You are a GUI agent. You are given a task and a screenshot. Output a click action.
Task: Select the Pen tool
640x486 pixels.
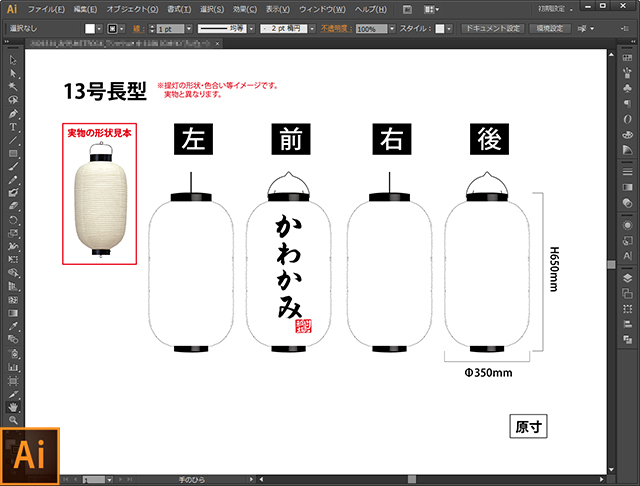pyautogui.click(x=13, y=113)
